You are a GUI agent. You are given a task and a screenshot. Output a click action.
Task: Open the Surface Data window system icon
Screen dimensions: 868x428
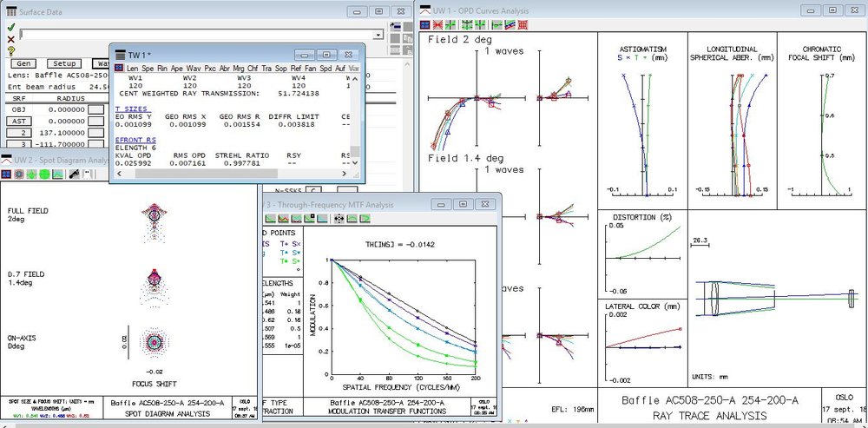[10, 11]
